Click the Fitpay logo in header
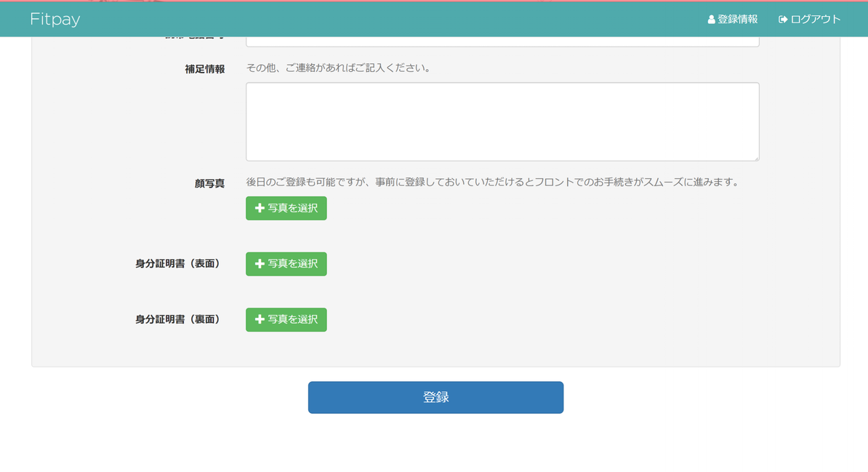This screenshot has width=868, height=472. (55, 20)
